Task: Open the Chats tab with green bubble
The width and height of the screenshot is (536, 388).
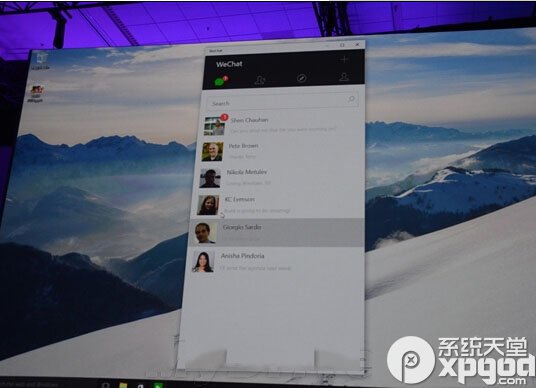Action: pyautogui.click(x=220, y=81)
